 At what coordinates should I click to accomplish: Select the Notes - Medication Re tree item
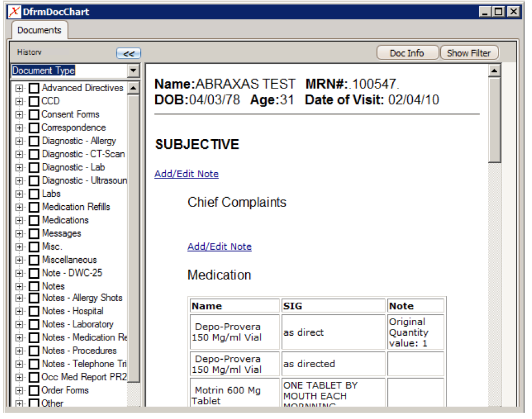pyautogui.click(x=84, y=337)
